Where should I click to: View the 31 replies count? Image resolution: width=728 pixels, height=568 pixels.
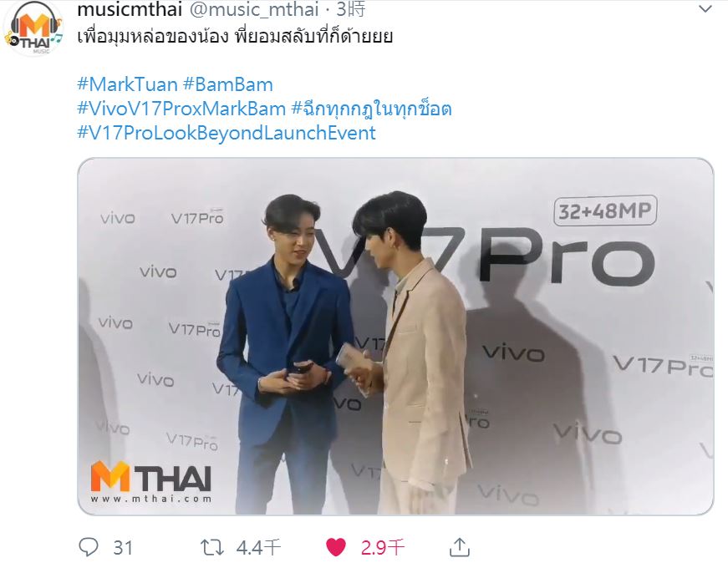[123, 548]
